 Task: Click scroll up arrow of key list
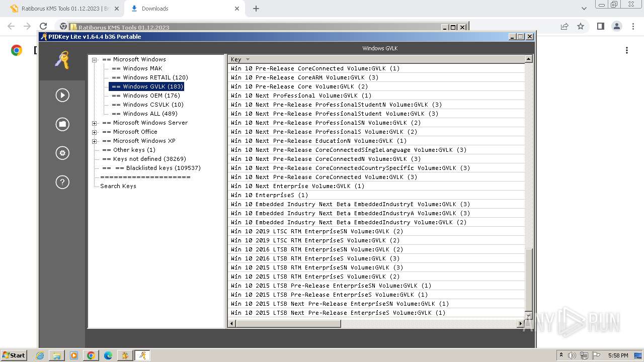coord(528,59)
